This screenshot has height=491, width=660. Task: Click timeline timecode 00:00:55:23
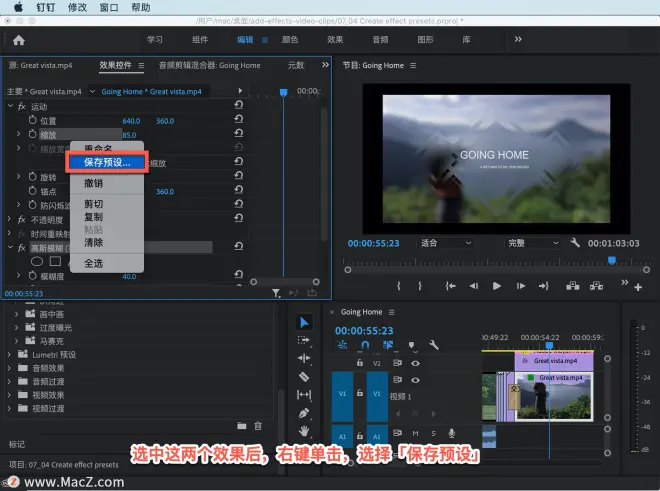click(365, 331)
